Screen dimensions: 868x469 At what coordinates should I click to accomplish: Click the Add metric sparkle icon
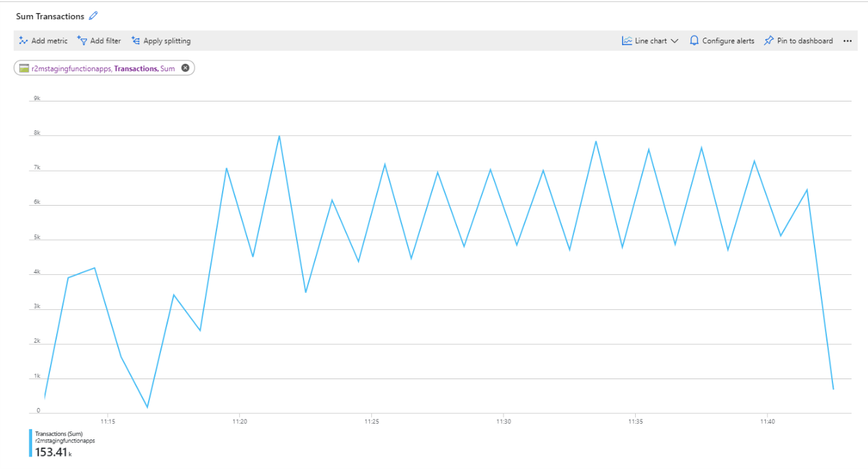click(23, 40)
